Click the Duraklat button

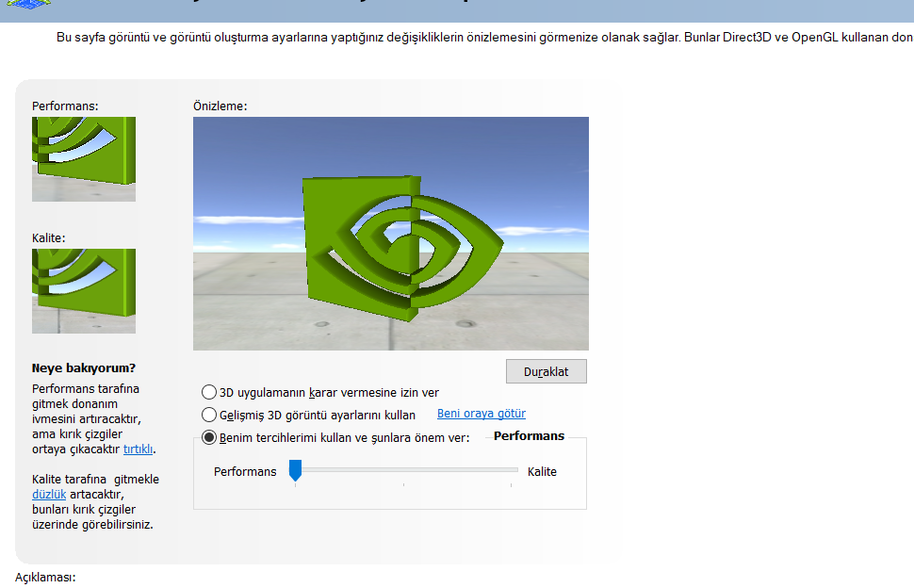coord(547,371)
